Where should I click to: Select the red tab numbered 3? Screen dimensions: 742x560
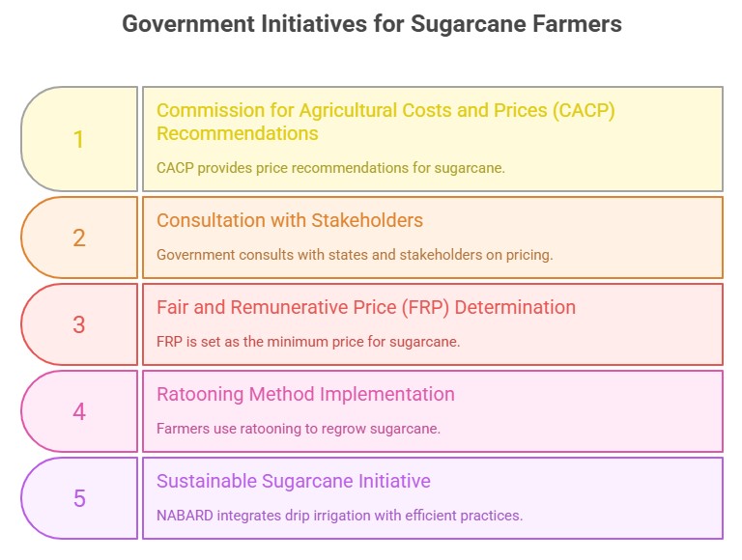coord(79,324)
